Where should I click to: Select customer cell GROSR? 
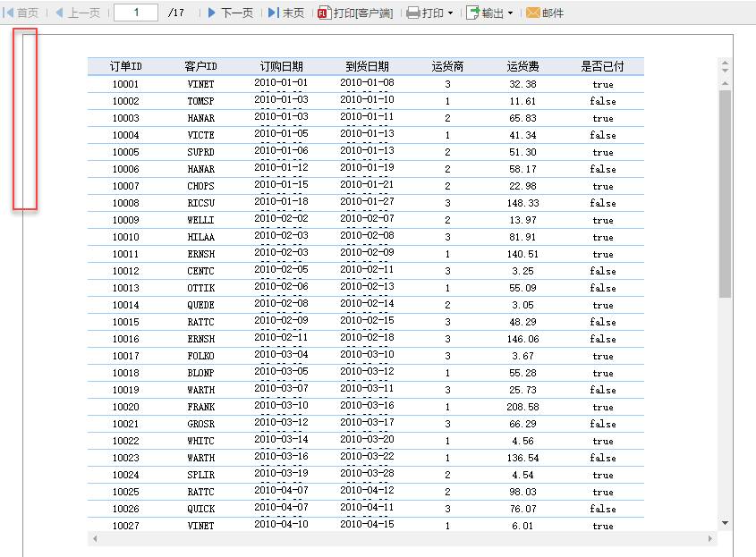pos(200,424)
